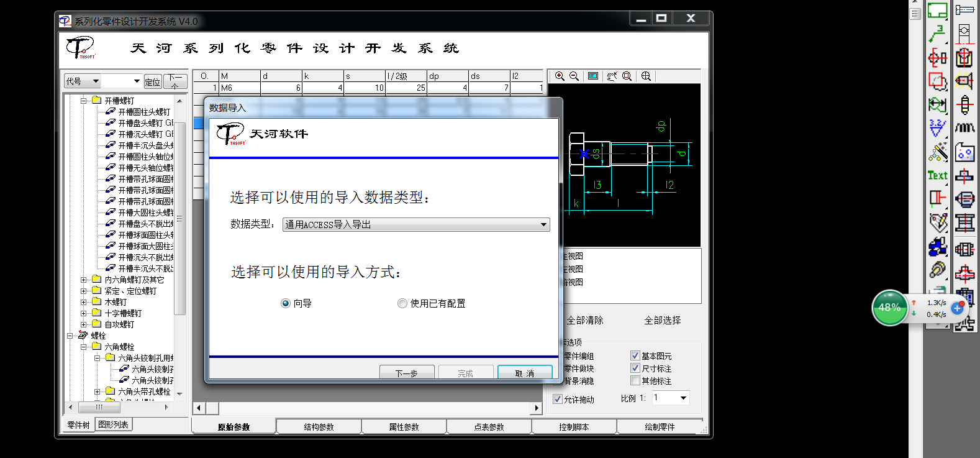
Task: Select the 向导 wizard radio button
Action: (286, 303)
